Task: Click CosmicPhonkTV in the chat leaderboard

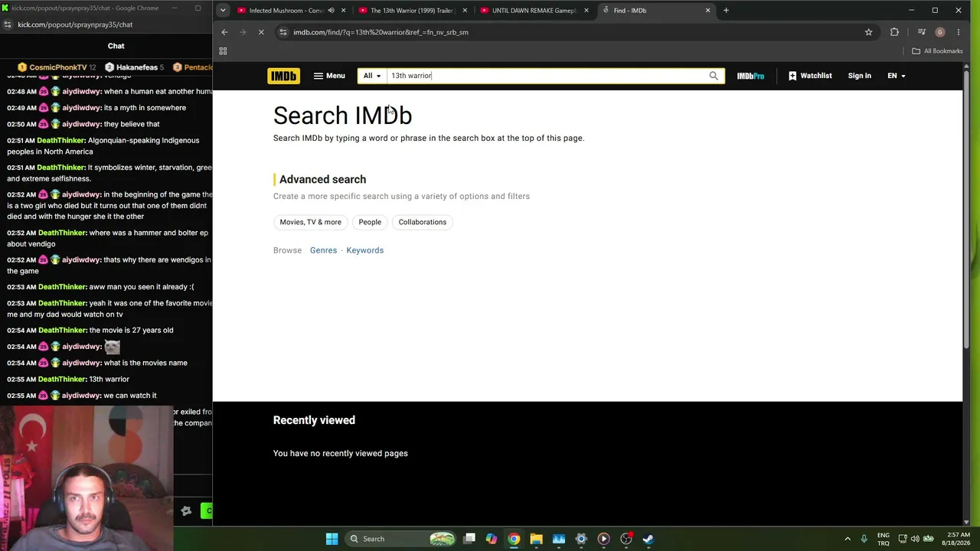Action: click(57, 67)
